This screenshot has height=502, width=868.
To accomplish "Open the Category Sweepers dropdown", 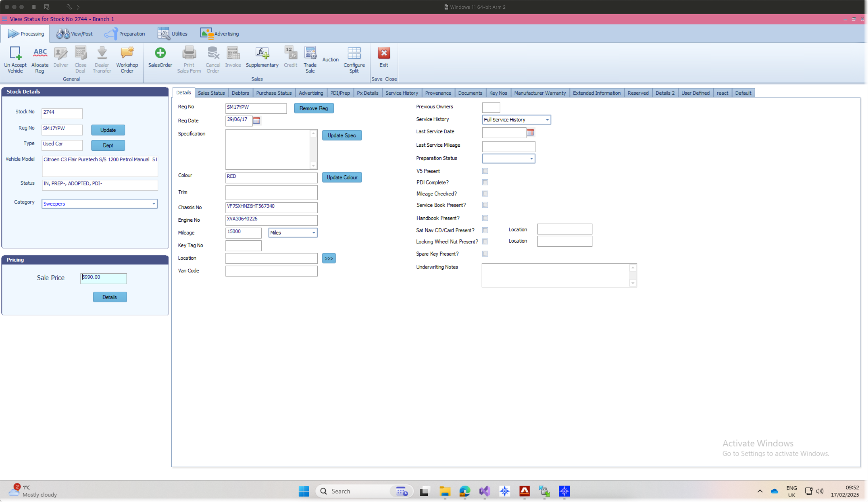I will click(154, 204).
